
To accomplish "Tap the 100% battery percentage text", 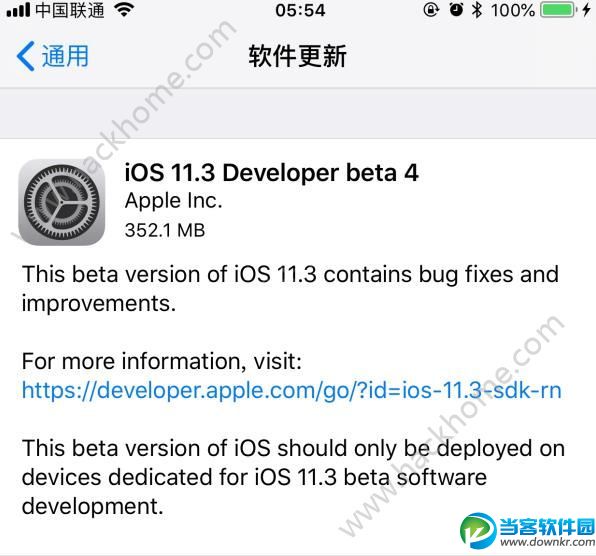I will [513, 10].
